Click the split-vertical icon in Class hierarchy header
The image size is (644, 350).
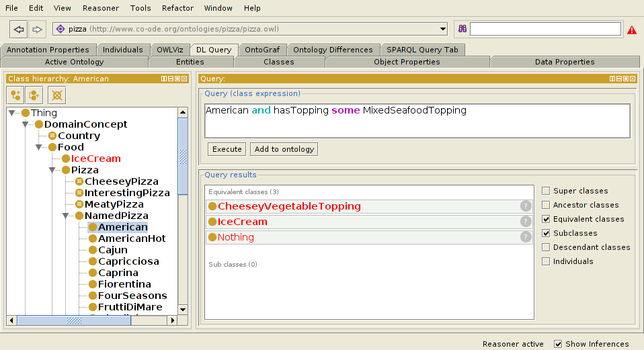(x=164, y=79)
